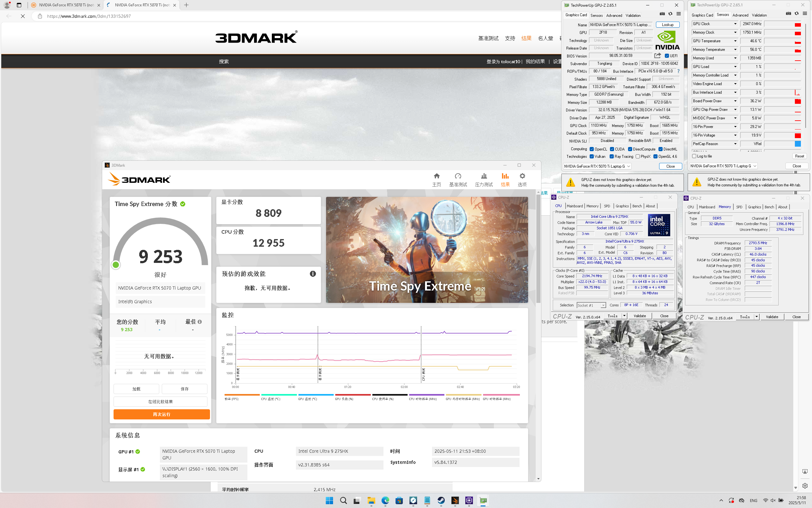Viewport: 812px width, 508px height.
Task: Click Reset button in GPU-Z Sensors window
Action: pos(799,156)
